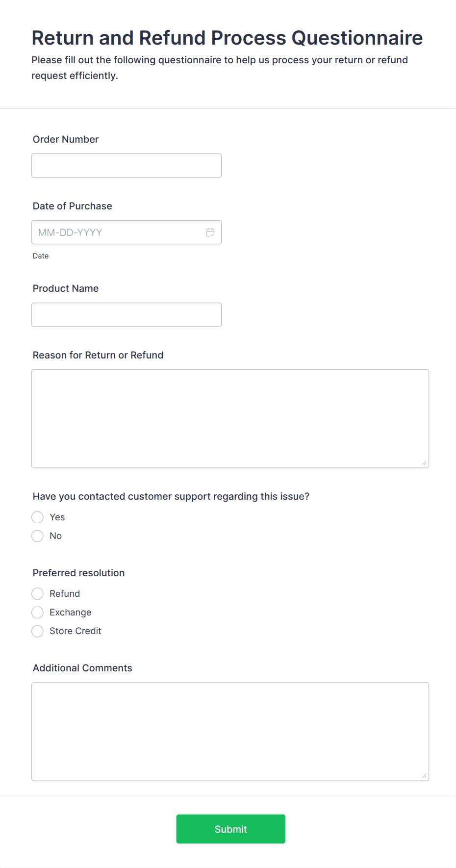
Task: Click the Submit button
Action: pyautogui.click(x=230, y=829)
